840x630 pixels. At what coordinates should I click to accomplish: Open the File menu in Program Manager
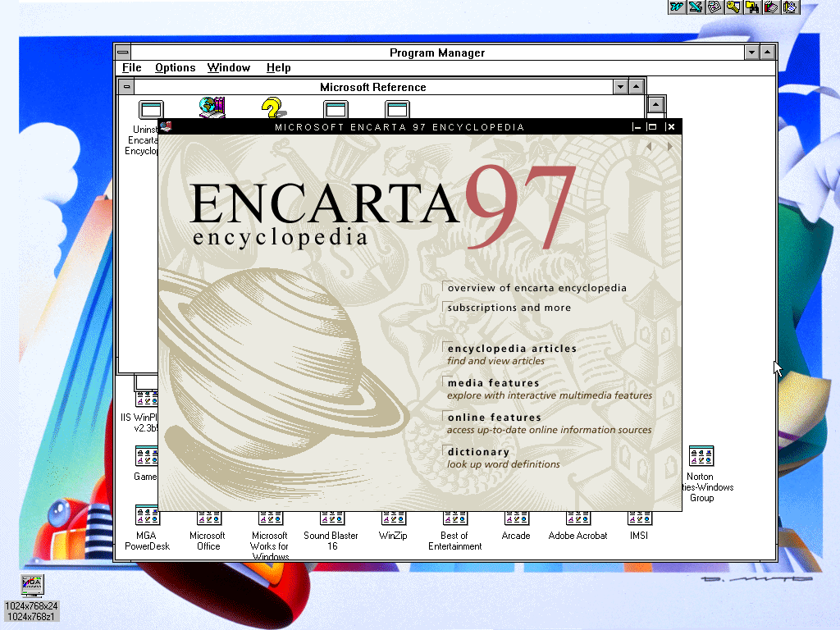coord(132,67)
